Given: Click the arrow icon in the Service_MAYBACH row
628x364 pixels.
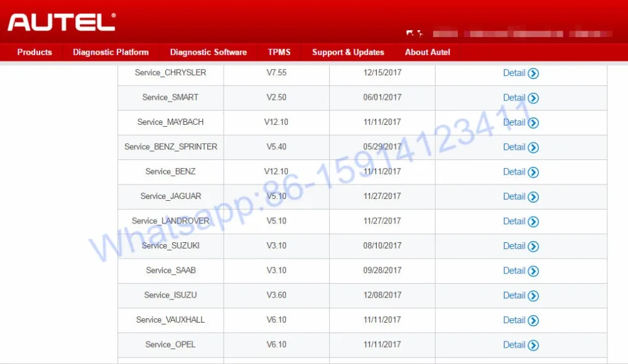Looking at the screenshot, I should [533, 123].
